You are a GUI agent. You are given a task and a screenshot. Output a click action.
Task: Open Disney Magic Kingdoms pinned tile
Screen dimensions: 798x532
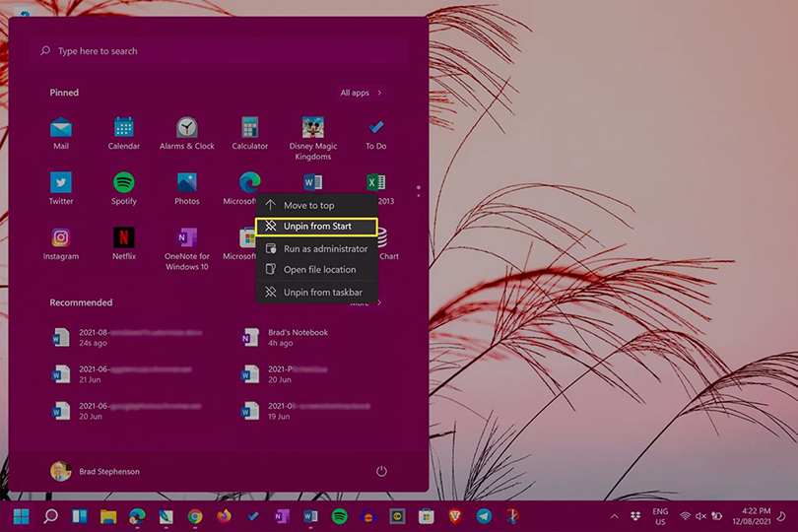(313, 139)
